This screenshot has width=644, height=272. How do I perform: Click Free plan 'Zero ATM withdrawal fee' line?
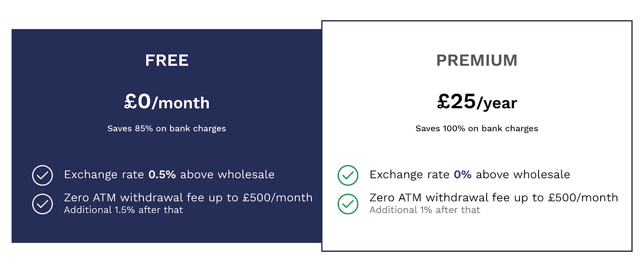click(188, 198)
